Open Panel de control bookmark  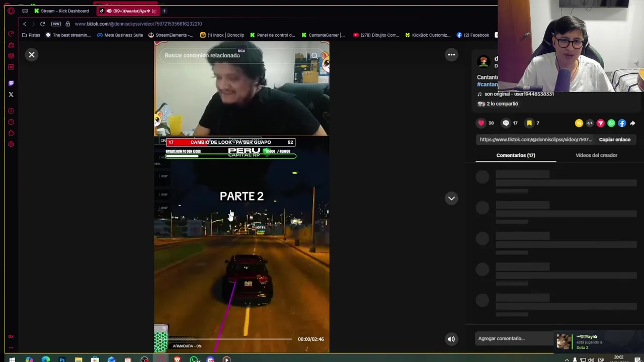[x=272, y=35]
